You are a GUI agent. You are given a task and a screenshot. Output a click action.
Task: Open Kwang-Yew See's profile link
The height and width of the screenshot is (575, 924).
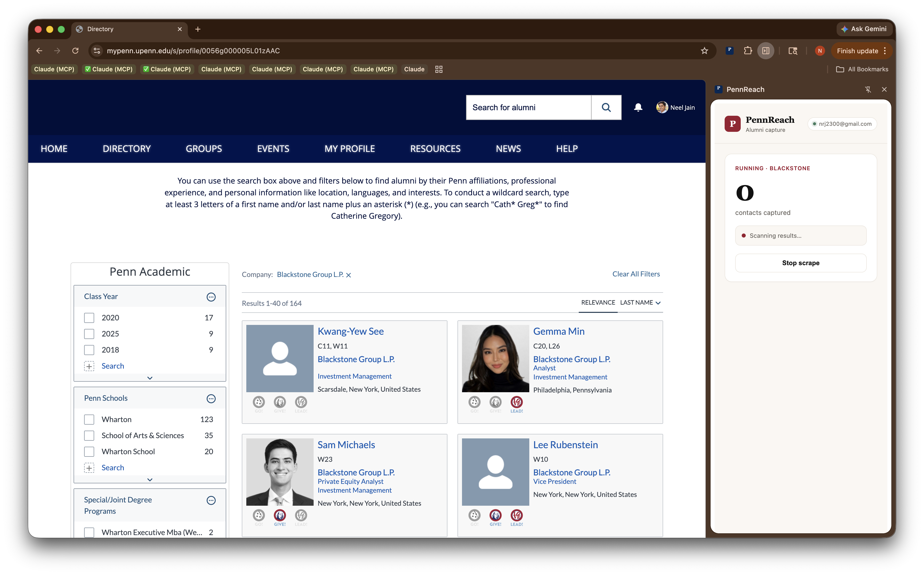351,331
